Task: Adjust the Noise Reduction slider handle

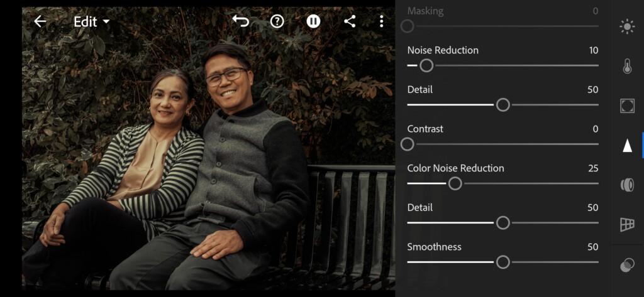Action: coord(426,65)
